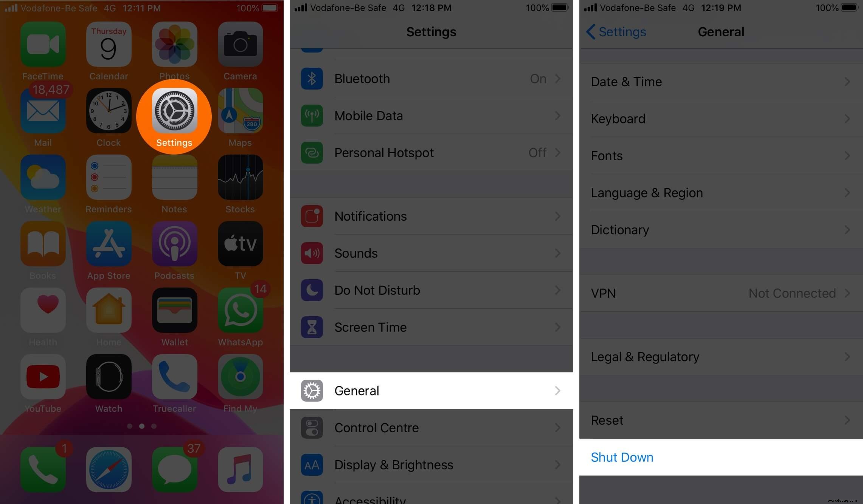Select General settings menu item
Viewport: 863px width, 504px height.
pos(431,391)
